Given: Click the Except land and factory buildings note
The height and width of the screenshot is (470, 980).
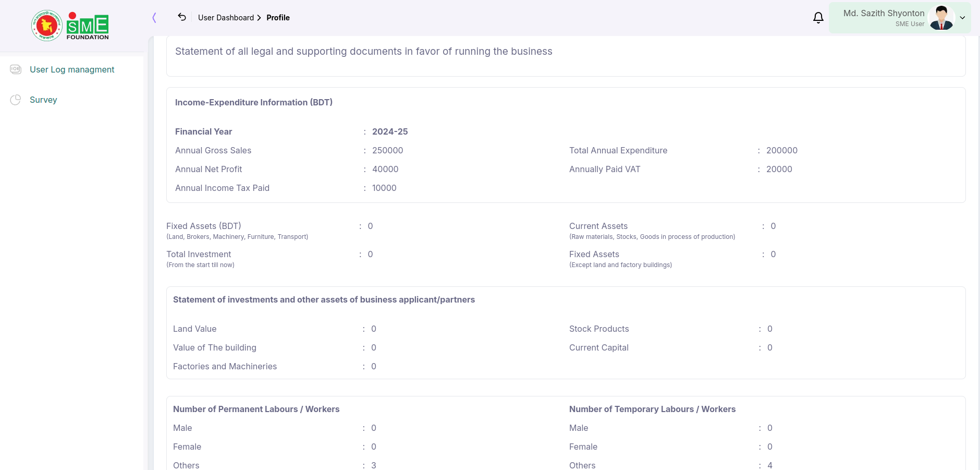Looking at the screenshot, I should click(x=620, y=265).
